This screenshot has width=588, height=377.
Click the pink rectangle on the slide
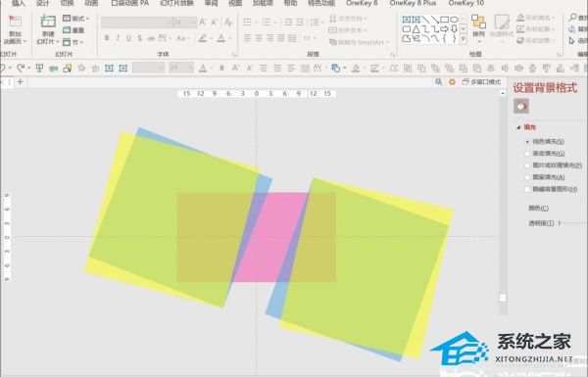coord(270,237)
